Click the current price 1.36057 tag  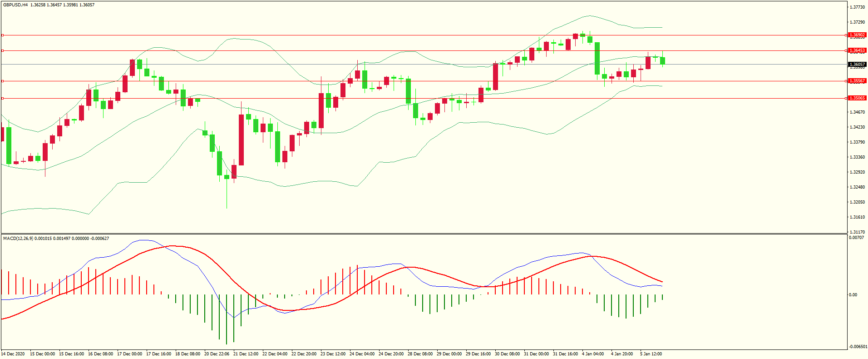pos(857,65)
